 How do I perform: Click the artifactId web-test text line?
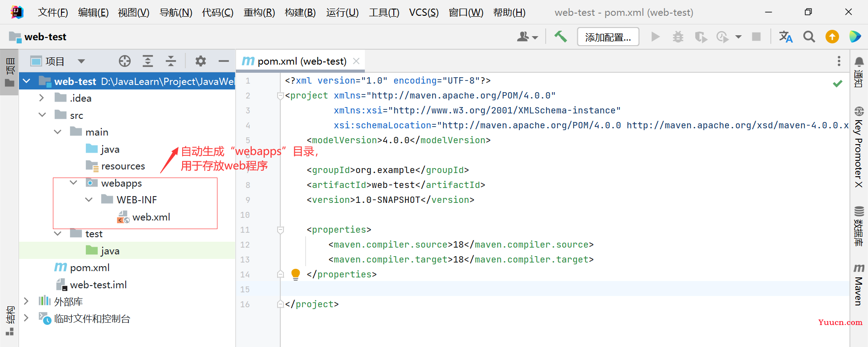396,185
